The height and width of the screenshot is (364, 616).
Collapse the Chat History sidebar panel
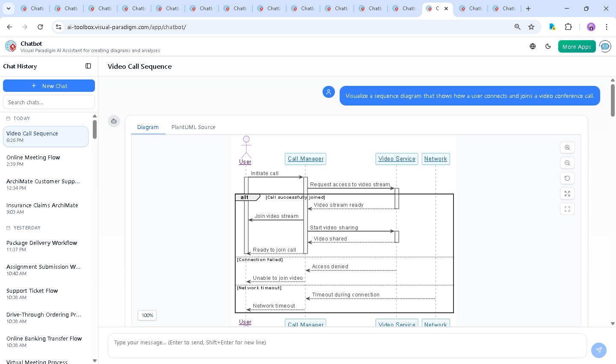tap(88, 66)
